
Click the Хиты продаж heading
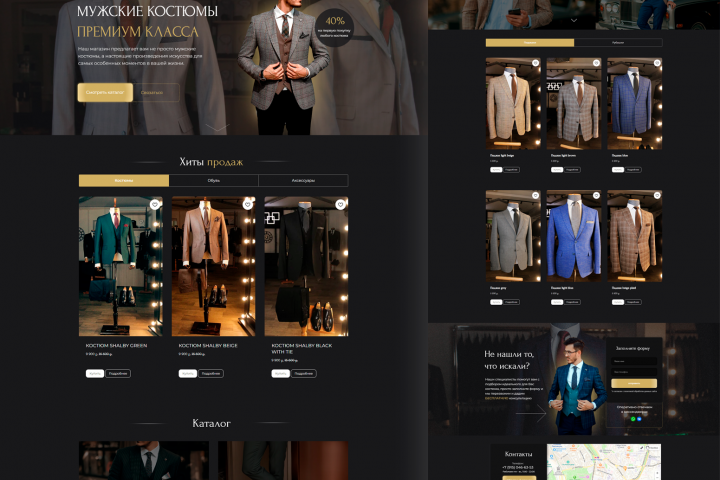[x=211, y=162]
